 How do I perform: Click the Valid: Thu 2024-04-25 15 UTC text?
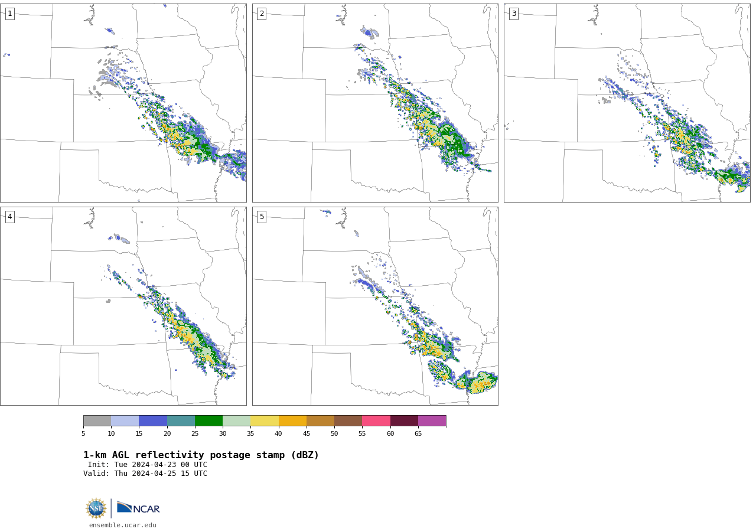pos(145,474)
